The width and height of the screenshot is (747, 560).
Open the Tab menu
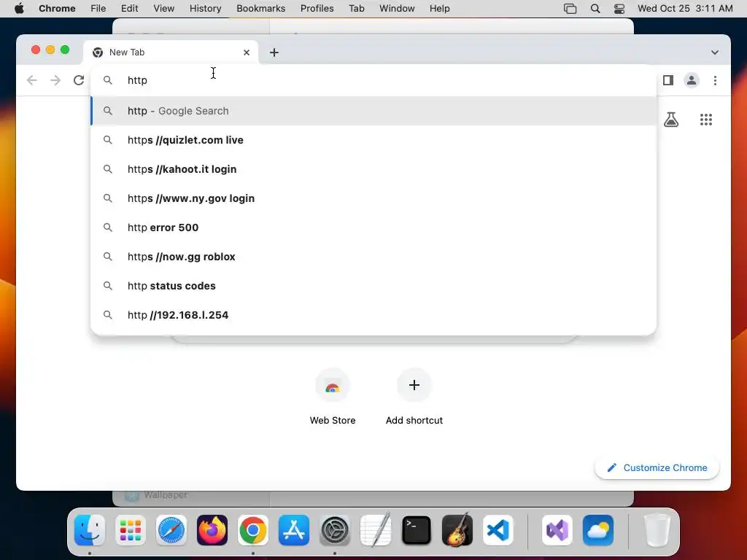tap(356, 9)
